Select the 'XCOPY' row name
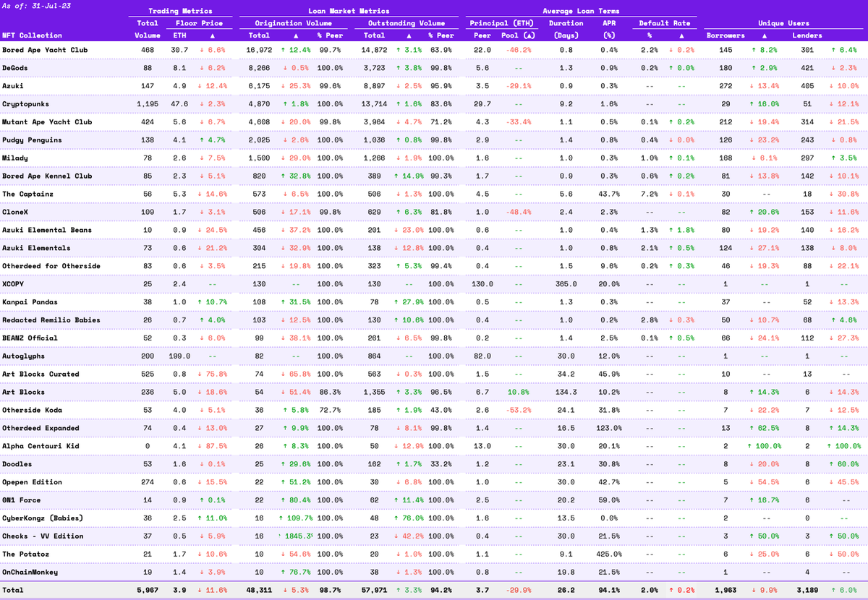The width and height of the screenshot is (868, 600). coord(13,284)
